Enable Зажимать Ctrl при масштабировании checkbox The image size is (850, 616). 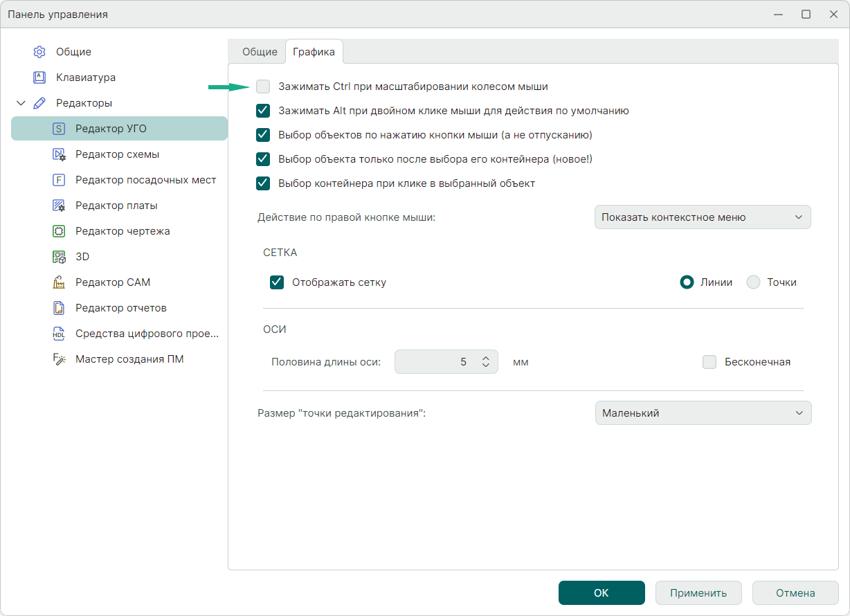263,87
